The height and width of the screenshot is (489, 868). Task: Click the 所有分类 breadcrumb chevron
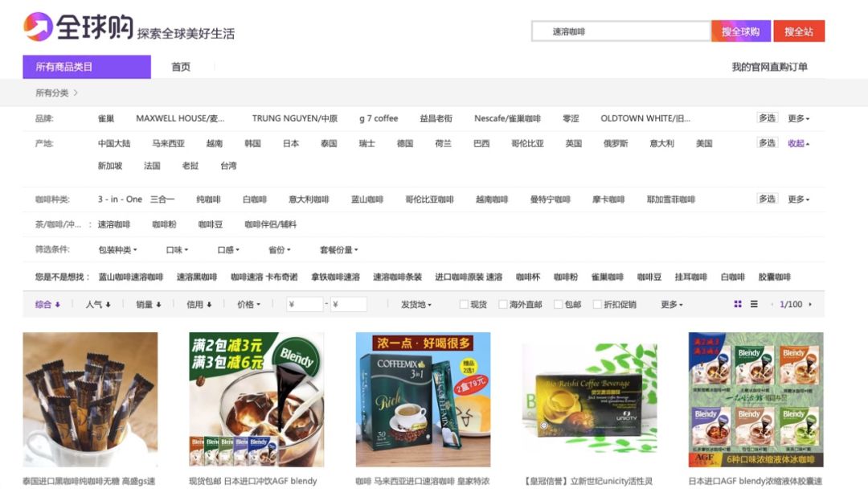pyautogui.click(x=76, y=92)
